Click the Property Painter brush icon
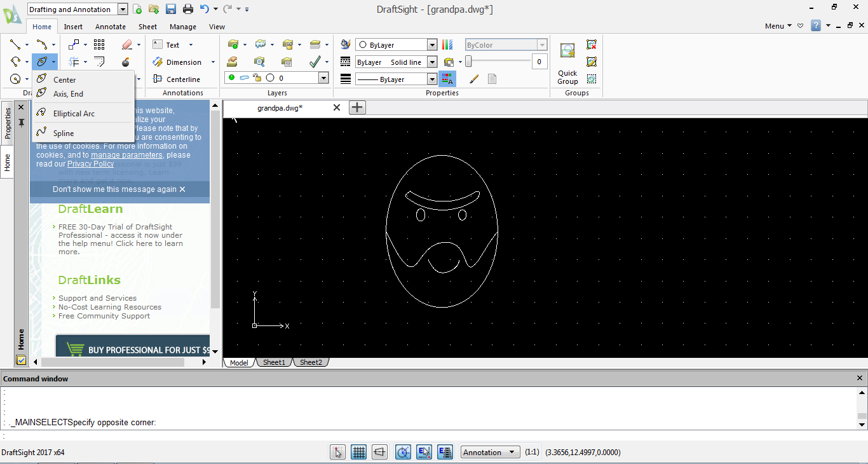 (474, 79)
